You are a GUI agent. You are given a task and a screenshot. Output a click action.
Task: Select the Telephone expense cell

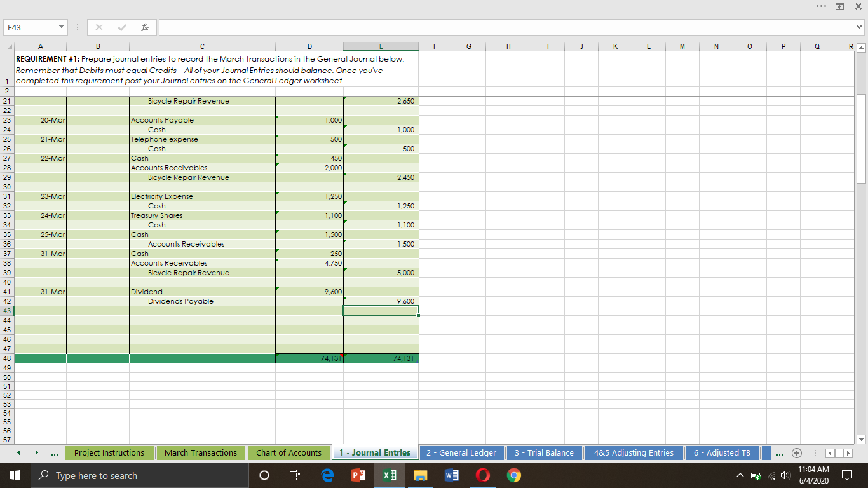(202, 139)
